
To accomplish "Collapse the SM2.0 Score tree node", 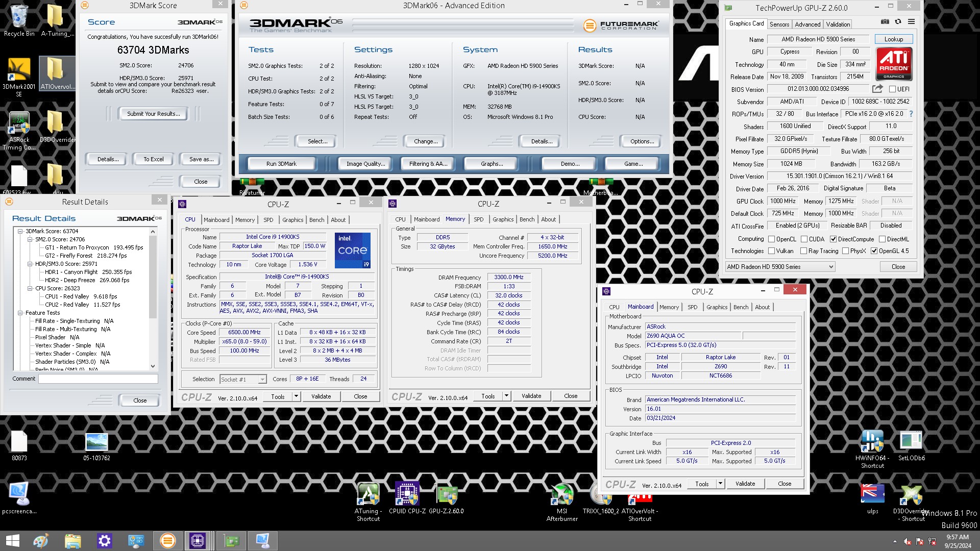I will pos(30,239).
